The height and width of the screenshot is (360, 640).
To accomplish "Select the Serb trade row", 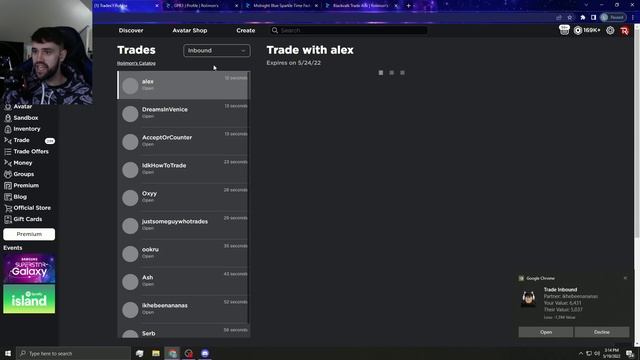I will (183, 331).
